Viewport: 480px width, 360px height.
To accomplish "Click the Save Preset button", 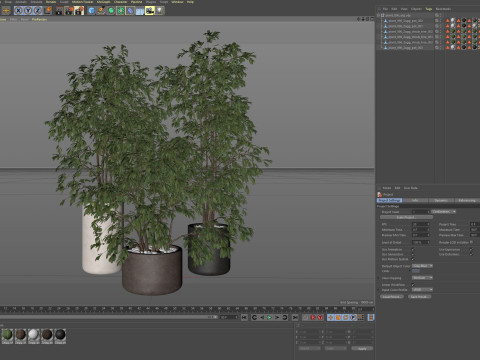I will (419, 296).
